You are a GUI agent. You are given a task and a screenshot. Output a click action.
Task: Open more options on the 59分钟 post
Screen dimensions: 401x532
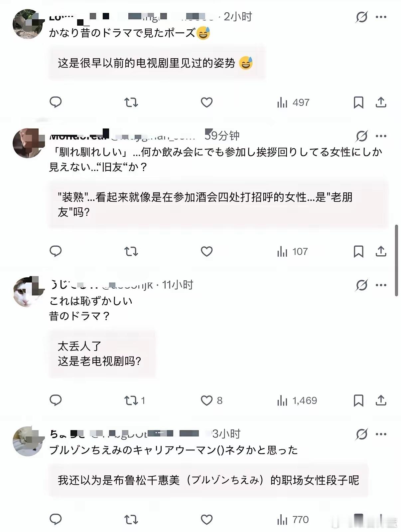381,136
